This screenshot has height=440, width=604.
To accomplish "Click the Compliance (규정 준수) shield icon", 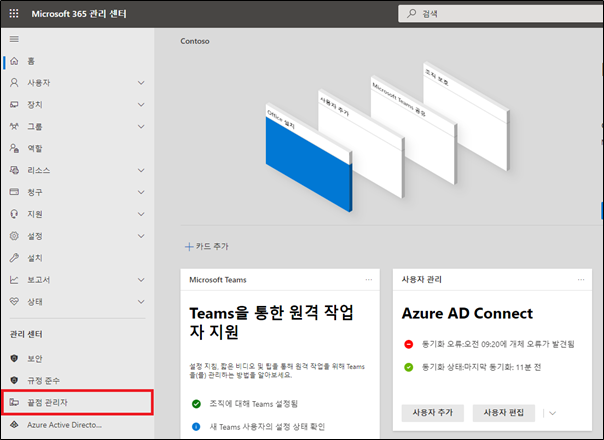I will tap(14, 380).
